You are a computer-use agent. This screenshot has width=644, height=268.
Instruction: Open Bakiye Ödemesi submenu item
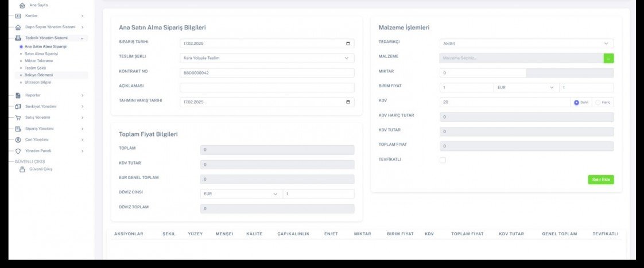point(38,75)
